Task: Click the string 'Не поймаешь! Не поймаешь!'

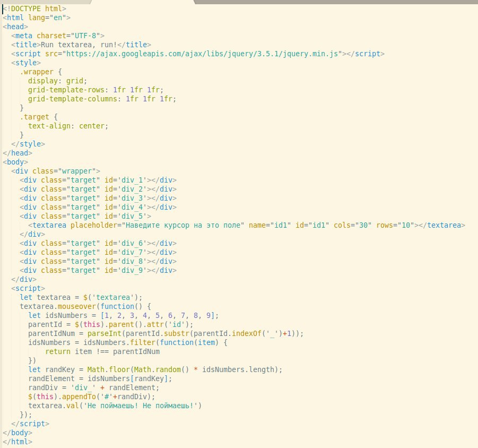Action: click(x=141, y=406)
